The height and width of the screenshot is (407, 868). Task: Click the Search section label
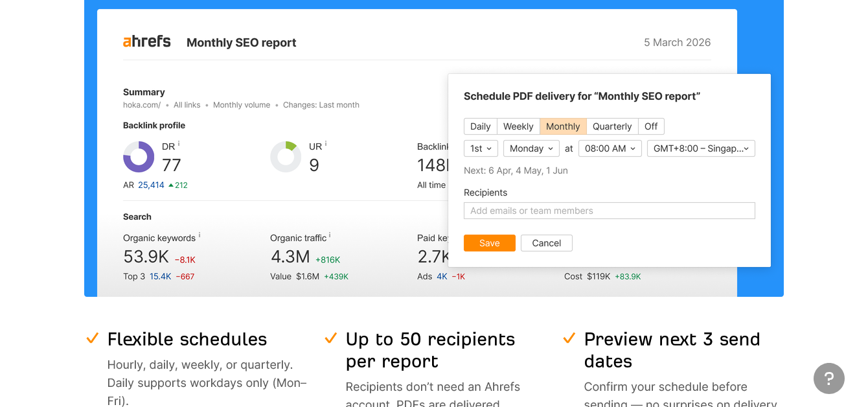(137, 216)
